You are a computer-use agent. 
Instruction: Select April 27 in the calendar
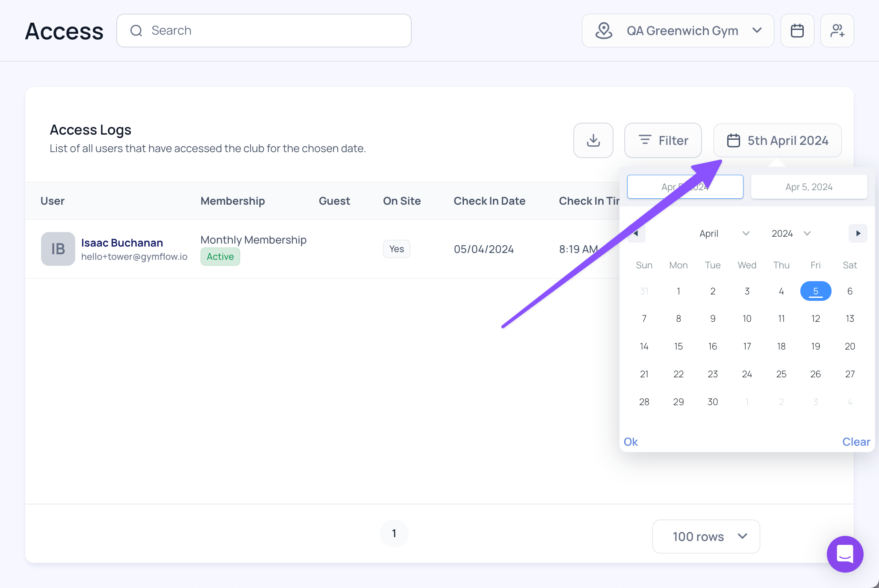click(x=850, y=374)
